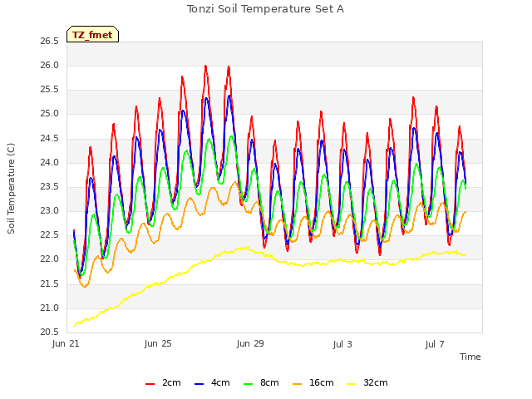Click the 25.5 y-axis tick label
The height and width of the screenshot is (399, 532).
pos(50,90)
